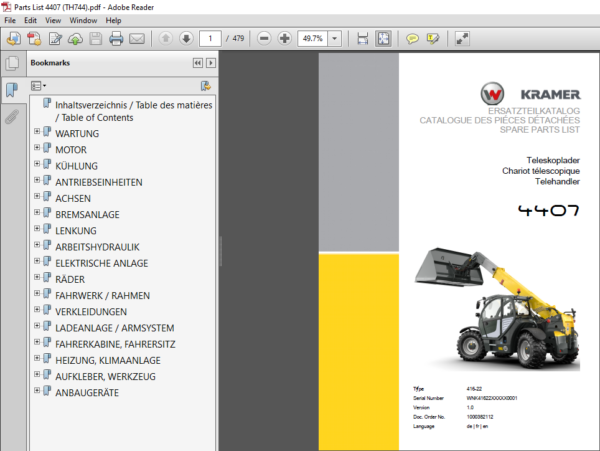This screenshot has height=451, width=600.
Task: Open the Bookmarks options menu dropdown
Action: pos(38,86)
